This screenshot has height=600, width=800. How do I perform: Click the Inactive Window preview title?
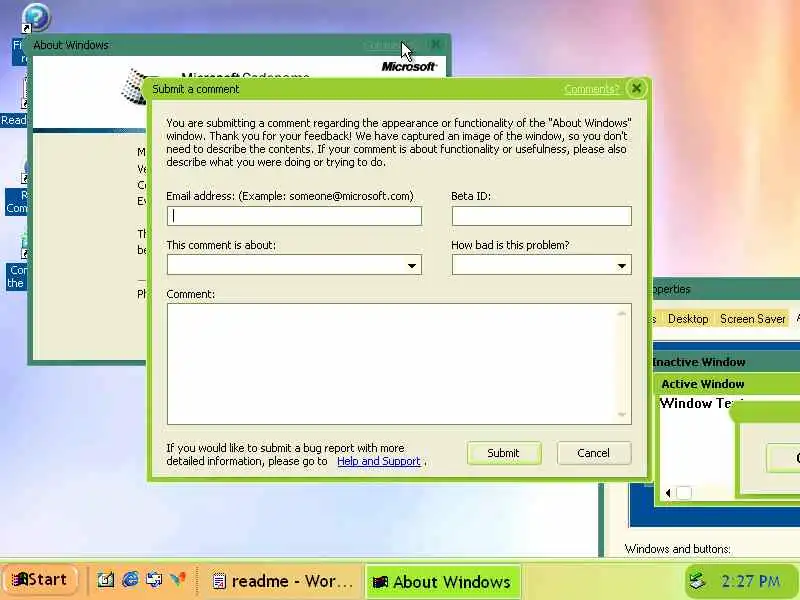pyautogui.click(x=698, y=362)
